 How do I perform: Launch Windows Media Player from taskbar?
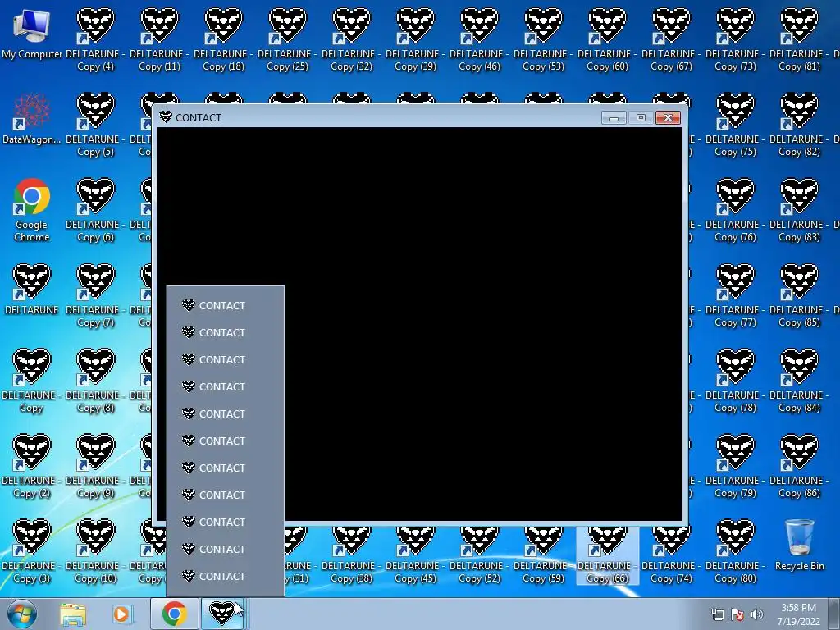(121, 614)
